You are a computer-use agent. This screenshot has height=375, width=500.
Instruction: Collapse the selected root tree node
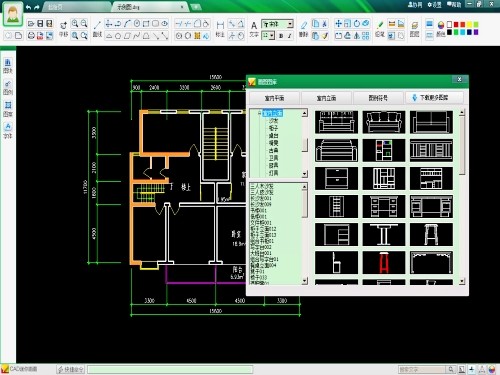pyautogui.click(x=259, y=113)
